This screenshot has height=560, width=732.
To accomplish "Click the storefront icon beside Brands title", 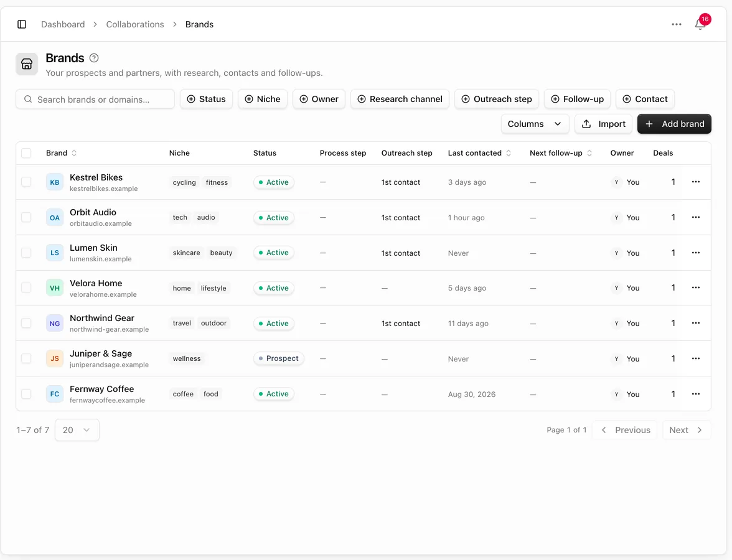I will pos(27,64).
